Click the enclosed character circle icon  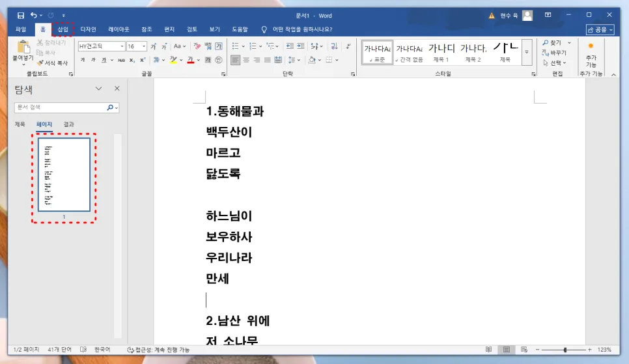pos(219,60)
